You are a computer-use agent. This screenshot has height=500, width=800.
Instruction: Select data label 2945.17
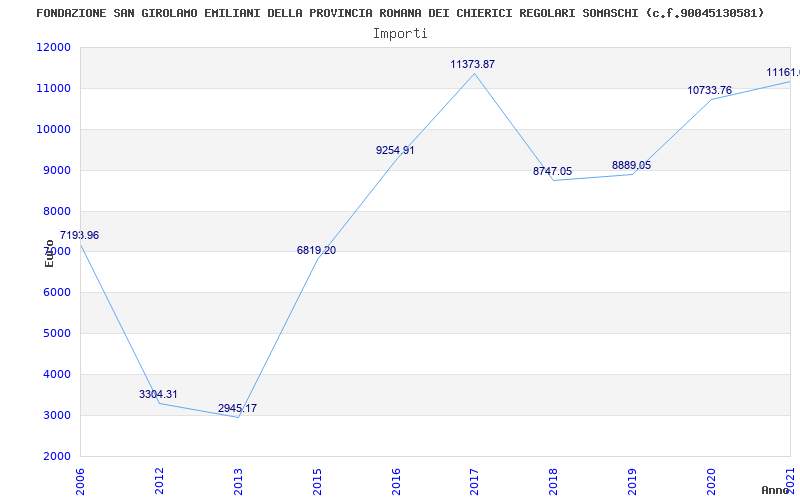click(237, 408)
